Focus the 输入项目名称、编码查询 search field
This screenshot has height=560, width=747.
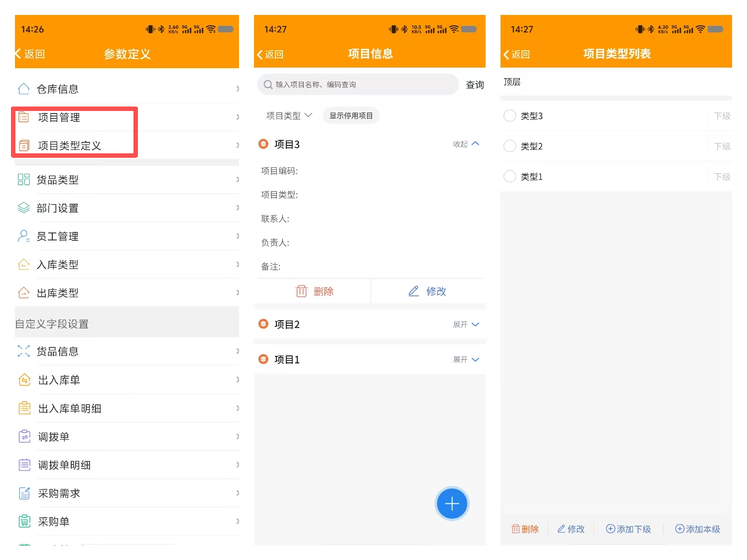358,85
